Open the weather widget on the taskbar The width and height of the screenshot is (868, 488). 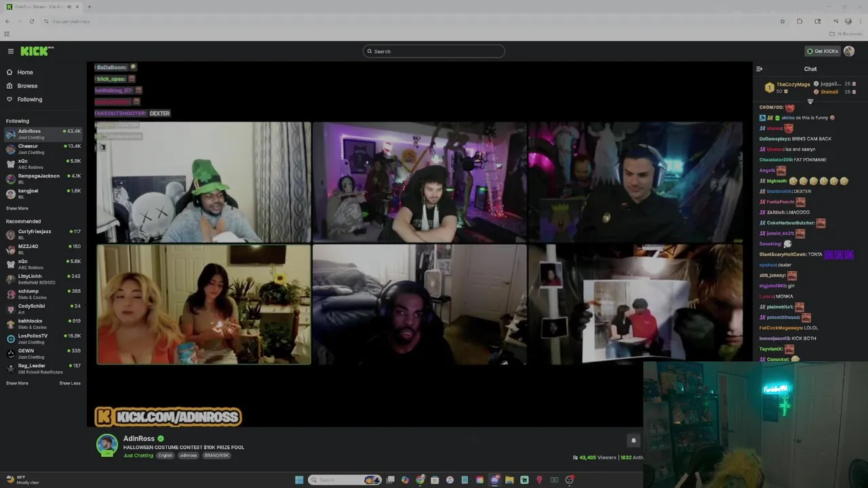pos(22,480)
